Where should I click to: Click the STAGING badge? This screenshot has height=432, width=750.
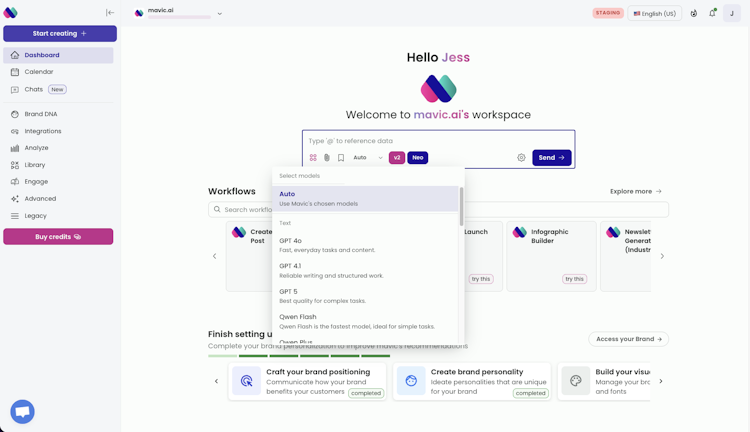click(x=608, y=13)
